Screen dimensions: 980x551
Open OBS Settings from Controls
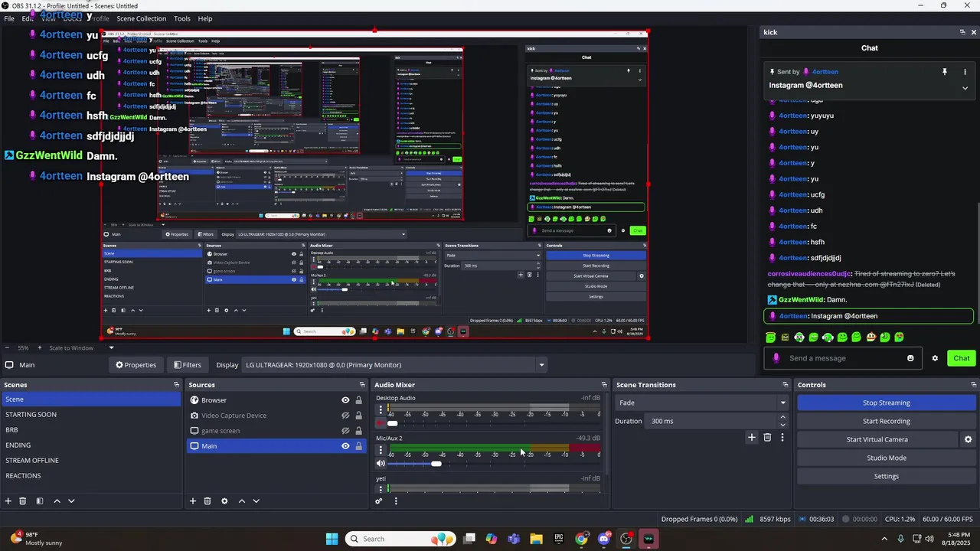(x=887, y=476)
